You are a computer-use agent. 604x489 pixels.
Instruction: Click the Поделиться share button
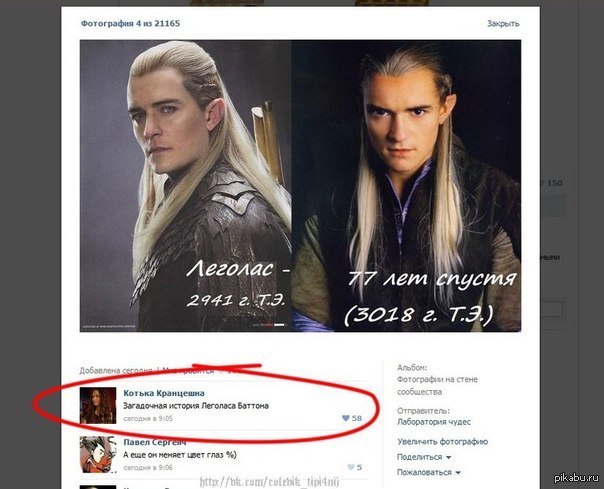point(419,457)
